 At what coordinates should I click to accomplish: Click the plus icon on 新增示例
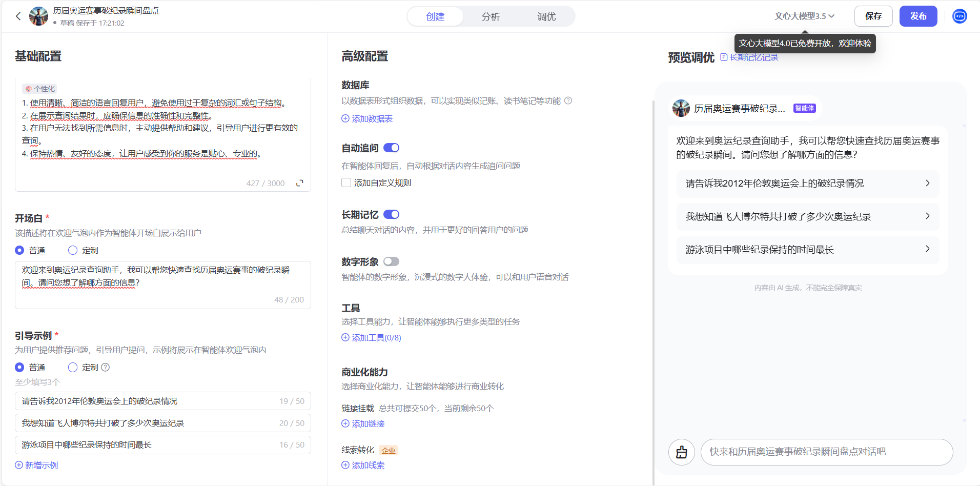20,465
